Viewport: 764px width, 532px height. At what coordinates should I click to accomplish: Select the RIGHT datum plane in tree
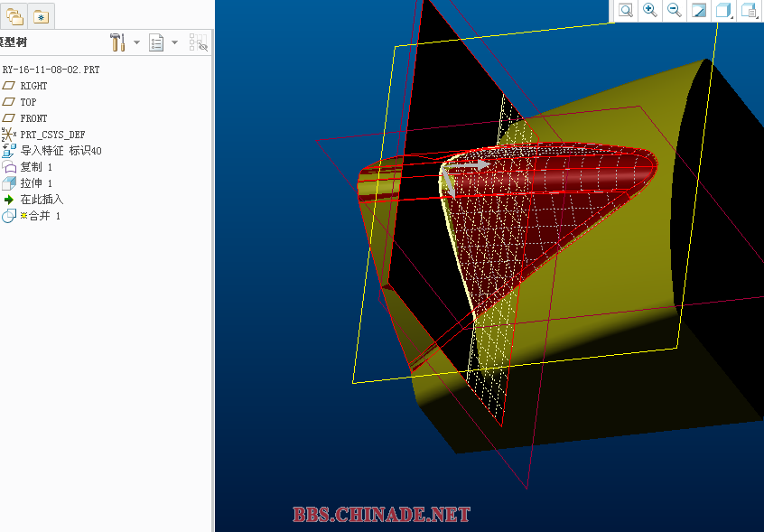33,86
